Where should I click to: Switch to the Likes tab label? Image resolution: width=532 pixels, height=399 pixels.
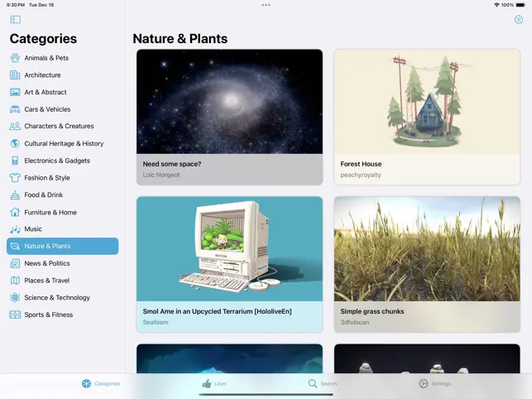220,384
